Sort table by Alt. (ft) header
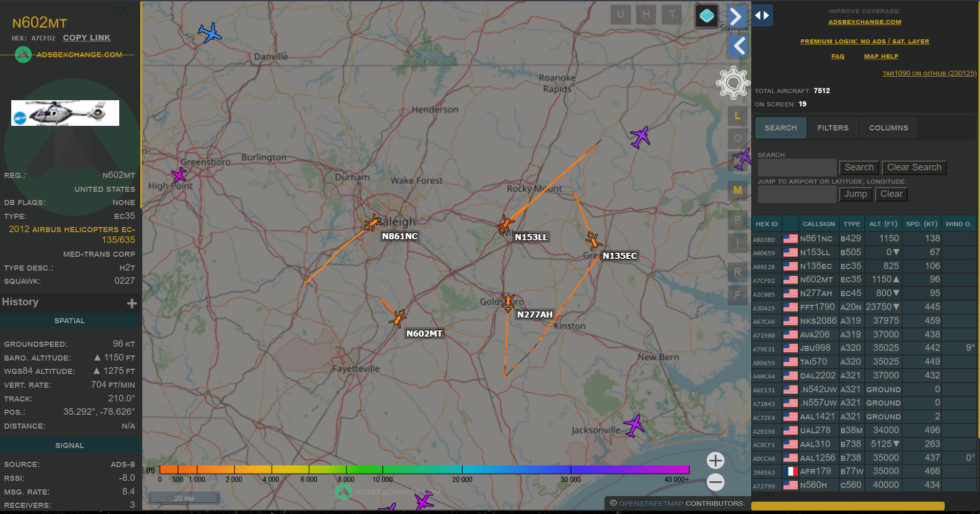 pos(883,224)
